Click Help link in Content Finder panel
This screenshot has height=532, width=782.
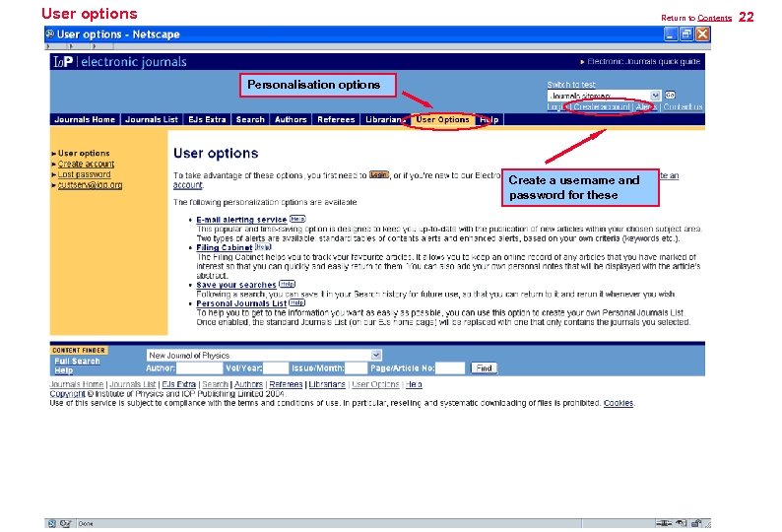pyautogui.click(x=63, y=370)
